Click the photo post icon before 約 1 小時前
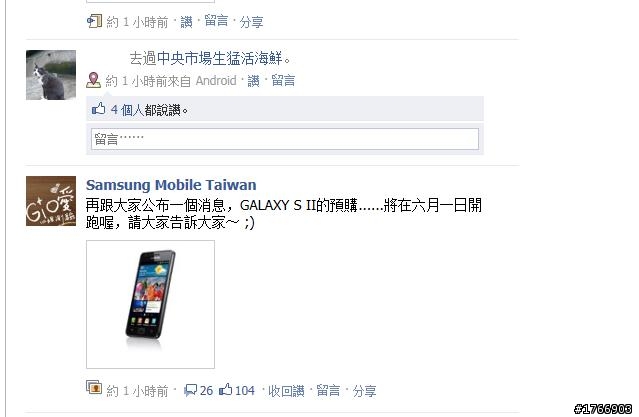Screen dimensions: 639x417 94,387
